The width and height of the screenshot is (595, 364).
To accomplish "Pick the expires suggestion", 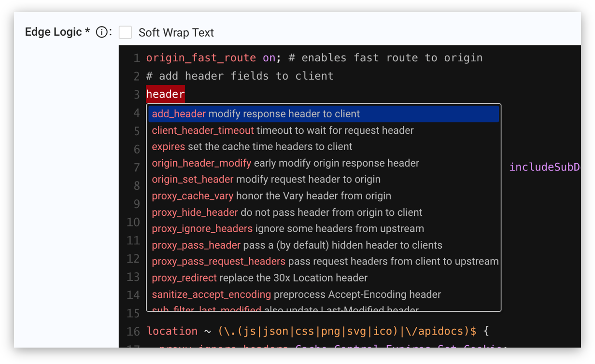I will point(324,147).
